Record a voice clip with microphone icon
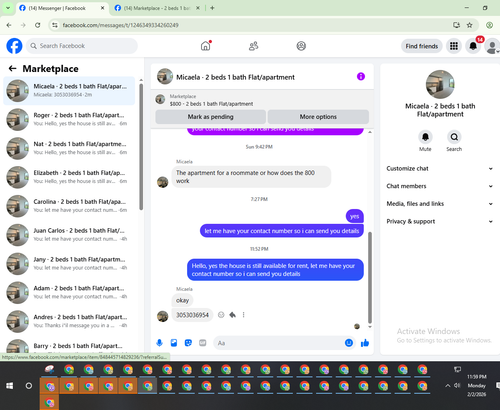Screen dimensions: 500x410 [159, 343]
